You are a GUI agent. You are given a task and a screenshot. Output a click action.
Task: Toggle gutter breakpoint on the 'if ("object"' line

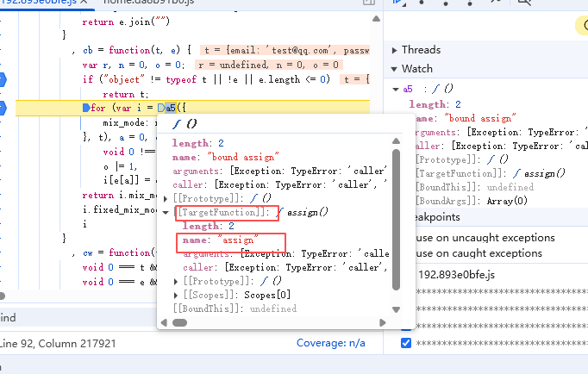click(3, 79)
